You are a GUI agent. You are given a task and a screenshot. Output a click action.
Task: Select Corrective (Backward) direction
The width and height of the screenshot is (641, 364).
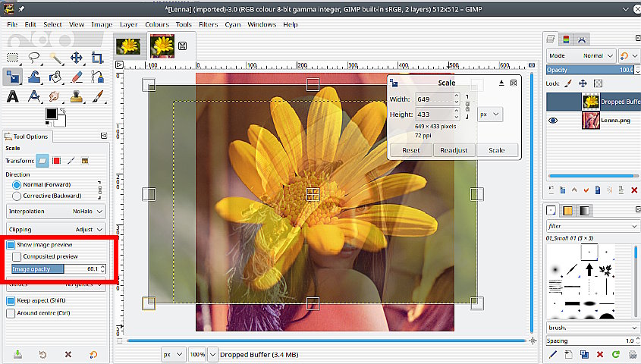[x=16, y=196]
